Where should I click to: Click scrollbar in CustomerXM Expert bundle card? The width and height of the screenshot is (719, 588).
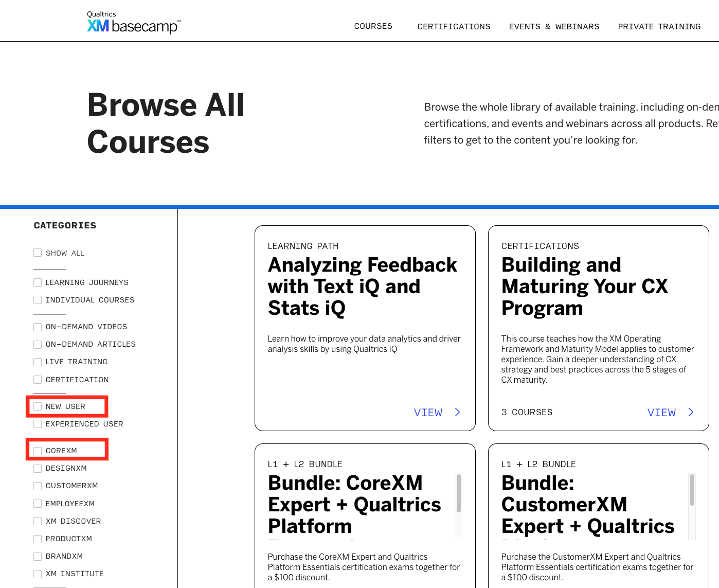click(692, 490)
